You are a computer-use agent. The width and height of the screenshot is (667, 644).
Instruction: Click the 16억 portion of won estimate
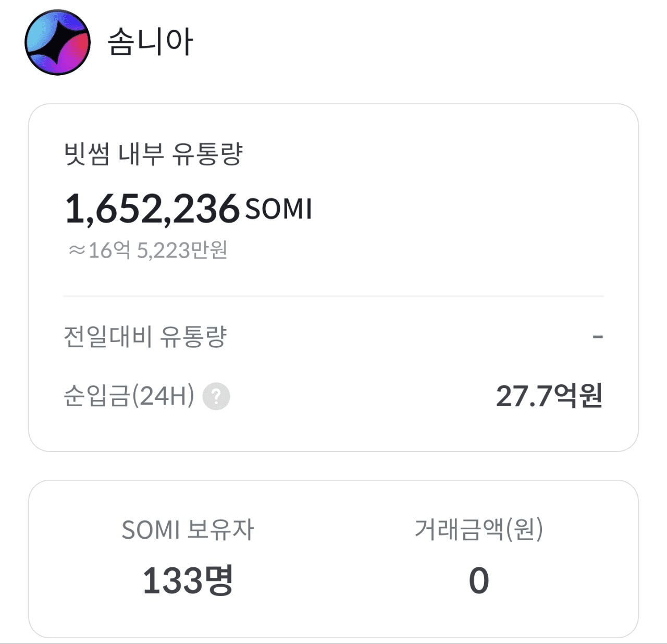click(x=109, y=251)
